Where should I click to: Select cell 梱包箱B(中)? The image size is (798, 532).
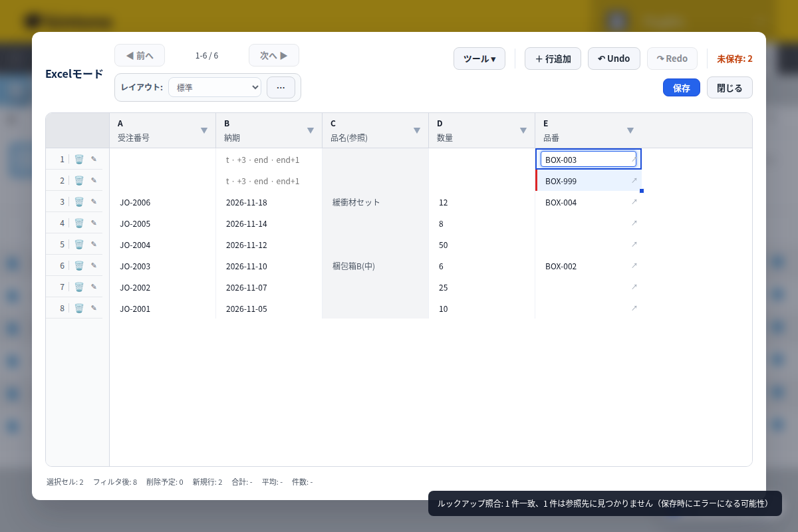(376, 266)
